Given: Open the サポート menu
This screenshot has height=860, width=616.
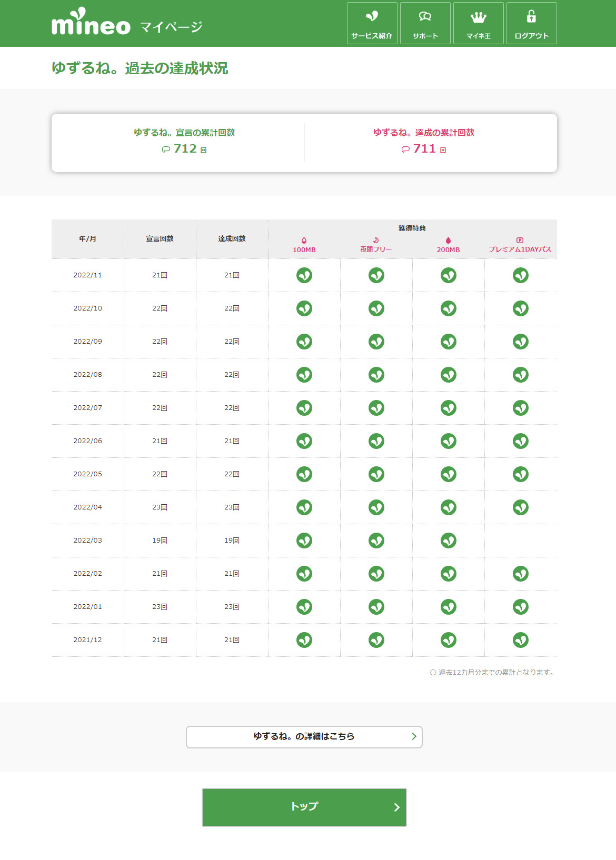Looking at the screenshot, I should coord(425,24).
